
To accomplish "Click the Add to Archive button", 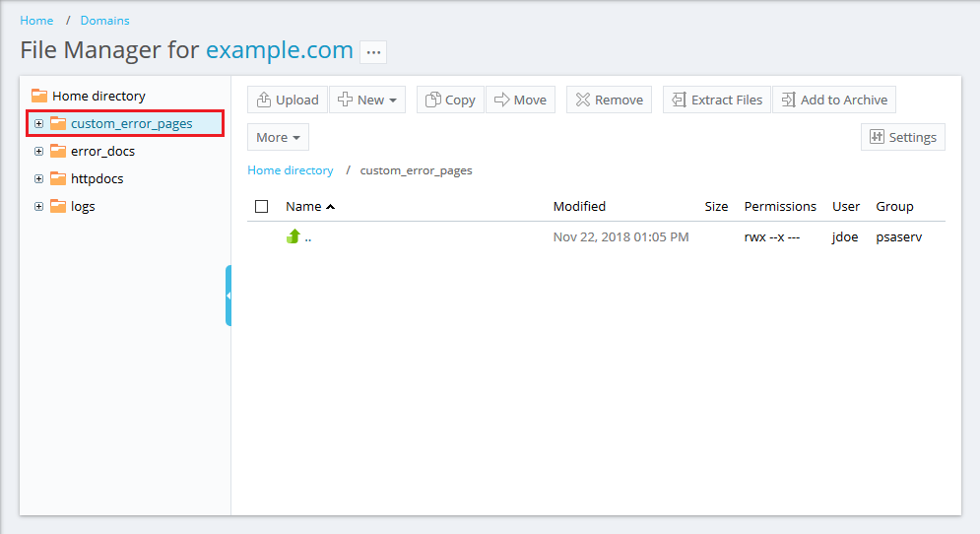I will pos(834,100).
